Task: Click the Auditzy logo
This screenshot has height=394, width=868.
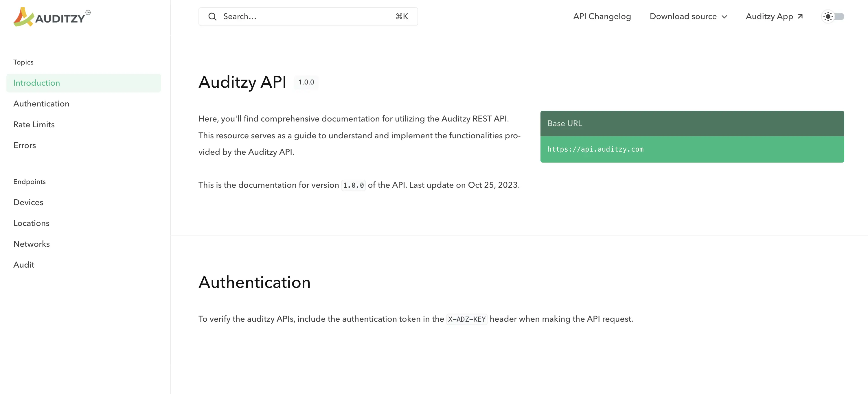Action: [52, 17]
